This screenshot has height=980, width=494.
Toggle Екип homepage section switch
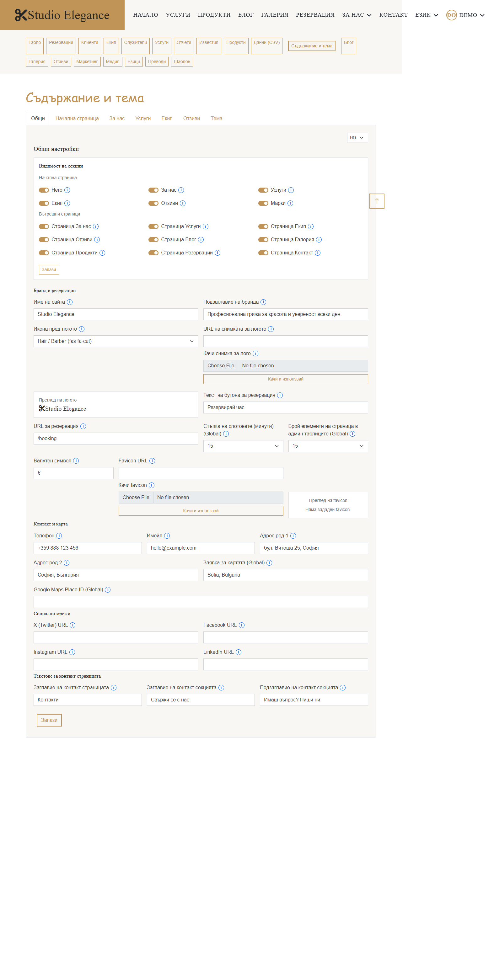pos(44,203)
